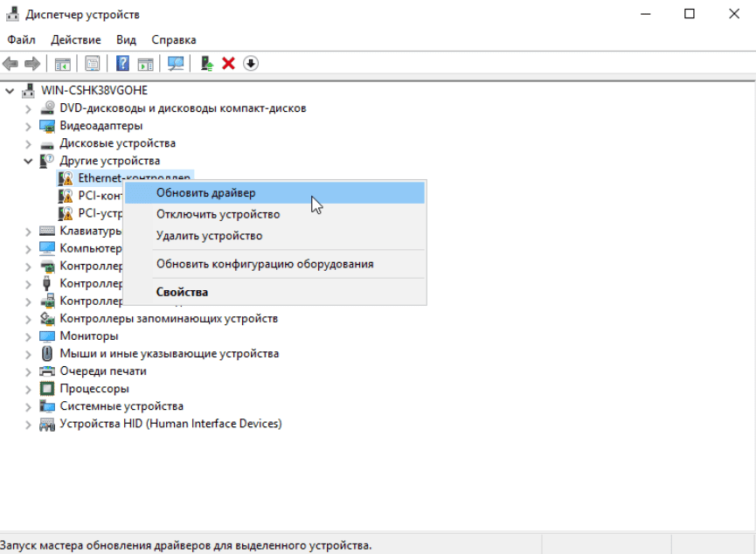Select the Очереди печати label
This screenshot has width=756, height=554.
[x=103, y=370]
